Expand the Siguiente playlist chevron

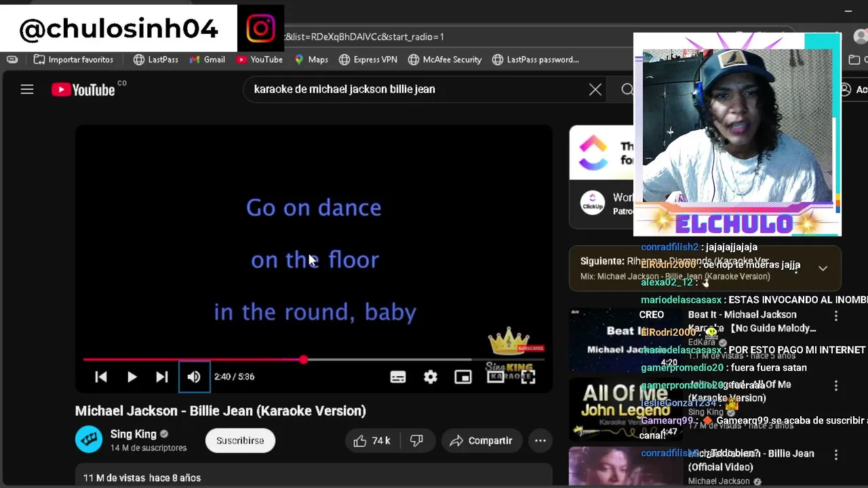tap(823, 268)
